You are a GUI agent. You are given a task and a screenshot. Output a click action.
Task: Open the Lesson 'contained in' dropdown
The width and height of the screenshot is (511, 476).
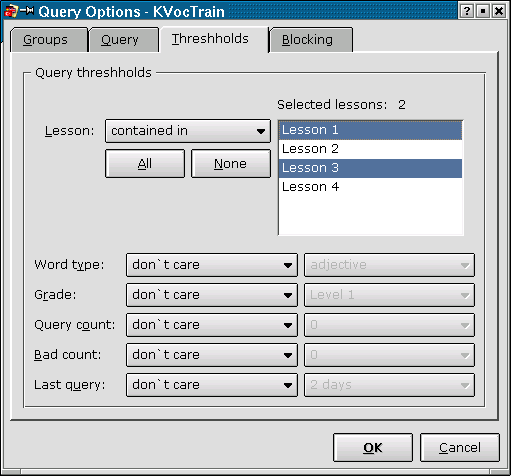click(188, 131)
